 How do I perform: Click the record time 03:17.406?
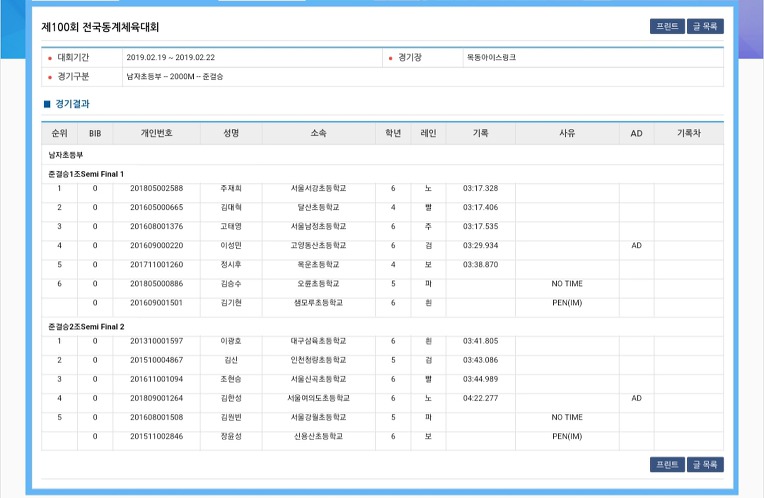point(480,207)
